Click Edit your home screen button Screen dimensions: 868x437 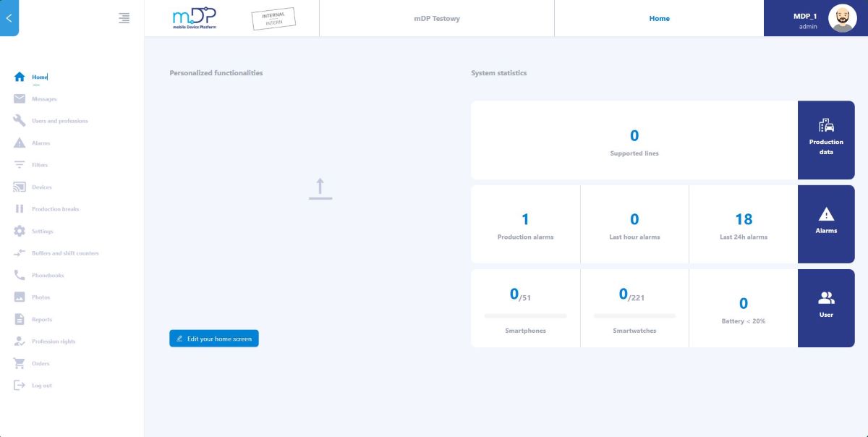point(213,339)
